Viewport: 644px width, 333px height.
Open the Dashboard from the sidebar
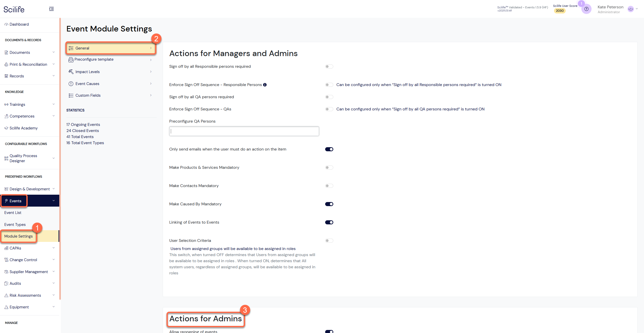coord(19,24)
